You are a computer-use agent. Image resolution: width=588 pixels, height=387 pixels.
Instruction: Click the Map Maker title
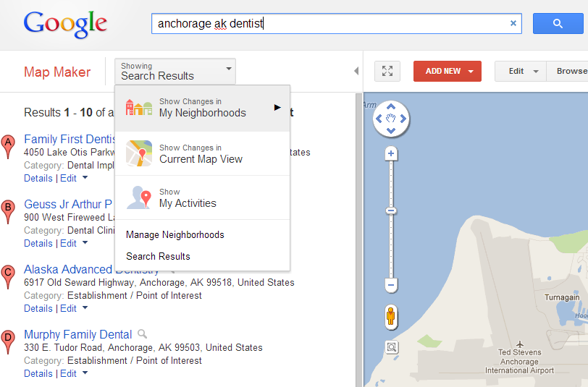[x=57, y=72]
